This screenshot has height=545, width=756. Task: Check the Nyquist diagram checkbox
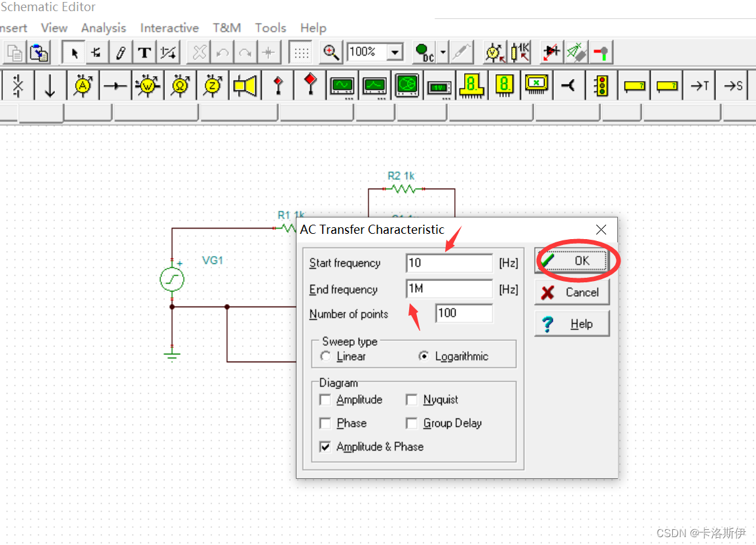point(411,400)
